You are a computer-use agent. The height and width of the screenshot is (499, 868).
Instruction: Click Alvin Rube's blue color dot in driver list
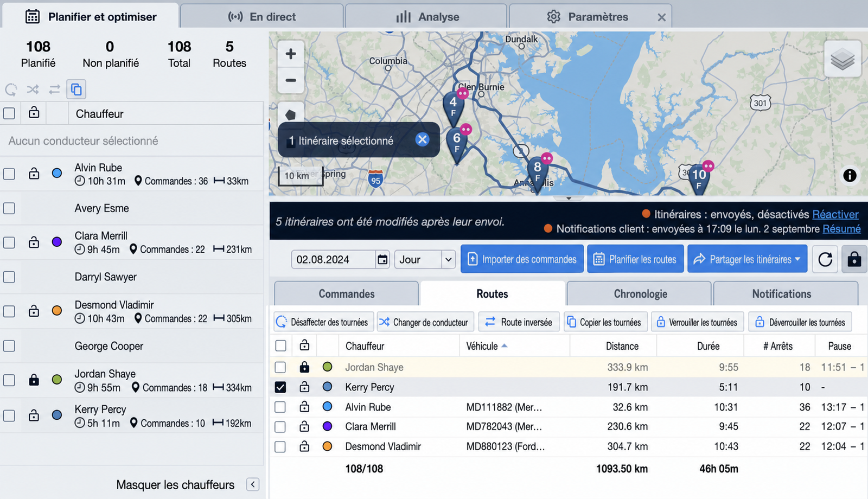pyautogui.click(x=57, y=174)
